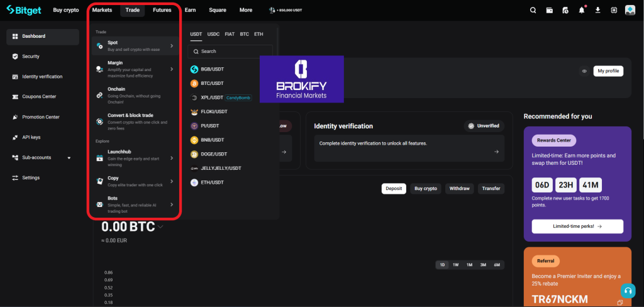Image resolution: width=644 pixels, height=307 pixels.
Task: Open the identity verification arrow
Action: [x=496, y=152]
